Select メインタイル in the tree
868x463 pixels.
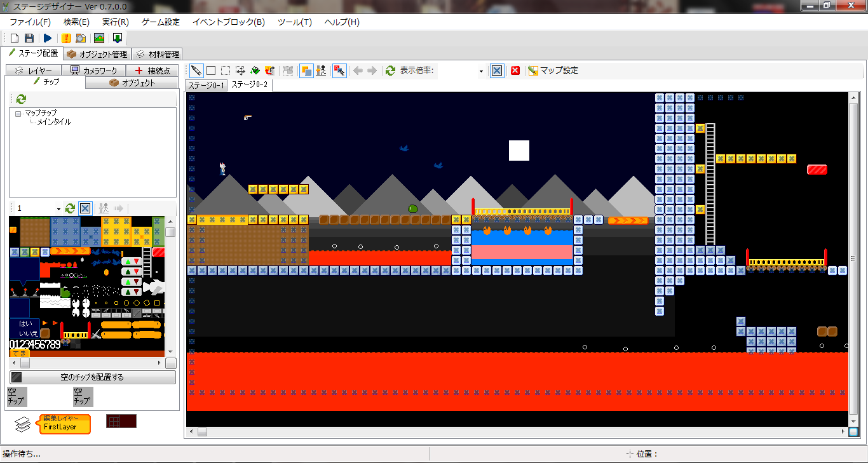click(x=54, y=122)
